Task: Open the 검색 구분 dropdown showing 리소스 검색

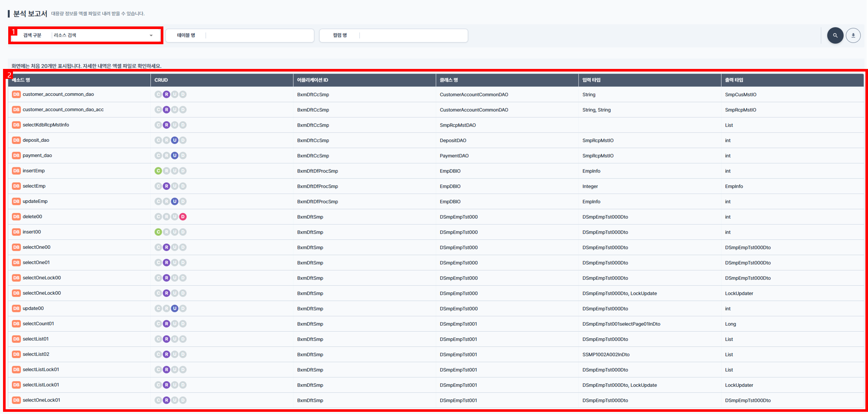Action: pyautogui.click(x=86, y=36)
